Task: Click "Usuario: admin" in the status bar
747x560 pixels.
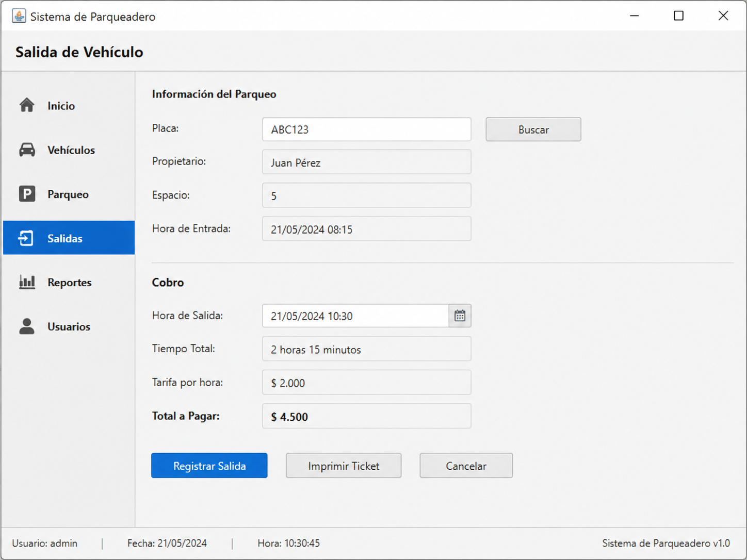Action: [x=45, y=543]
